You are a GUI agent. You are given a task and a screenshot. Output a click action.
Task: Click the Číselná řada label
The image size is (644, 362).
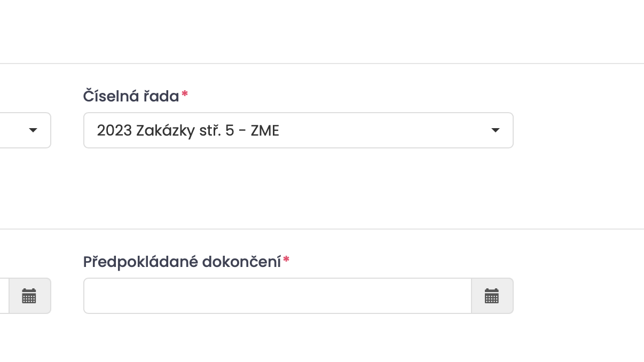pyautogui.click(x=131, y=97)
